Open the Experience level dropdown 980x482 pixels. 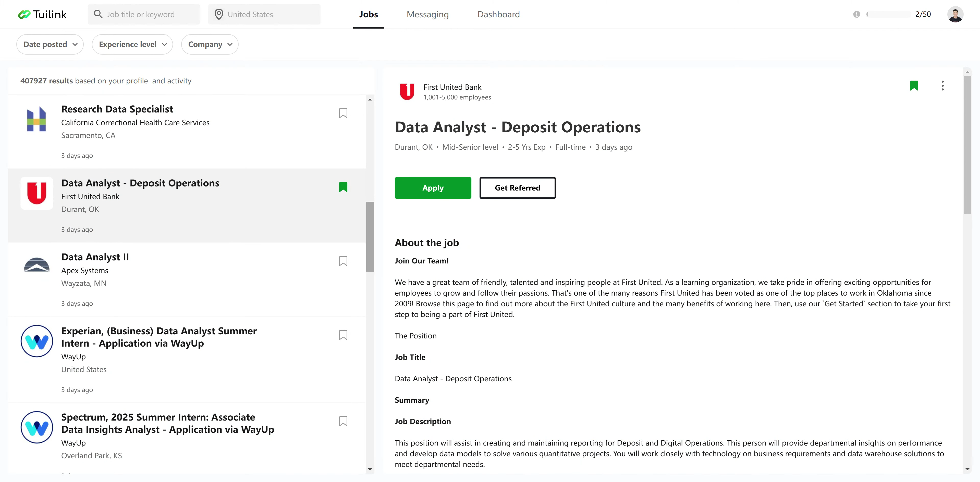(x=132, y=44)
